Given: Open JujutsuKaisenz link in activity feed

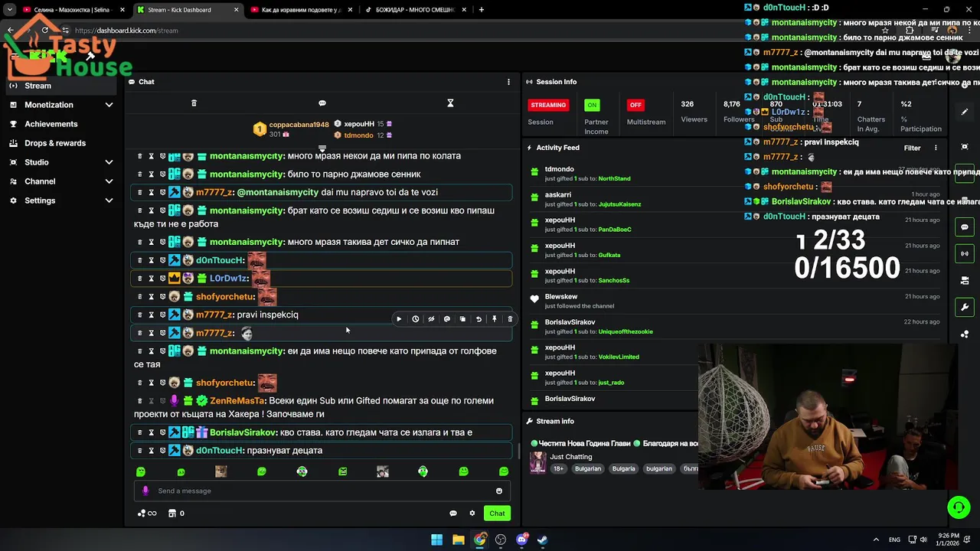Looking at the screenshot, I should coord(619,204).
